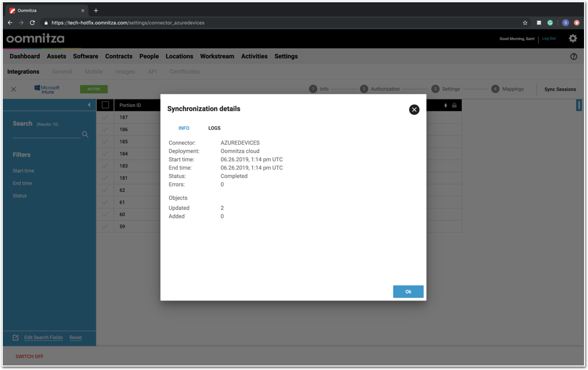588x370 pixels.
Task: Click the Log Out link
Action: [x=549, y=39]
